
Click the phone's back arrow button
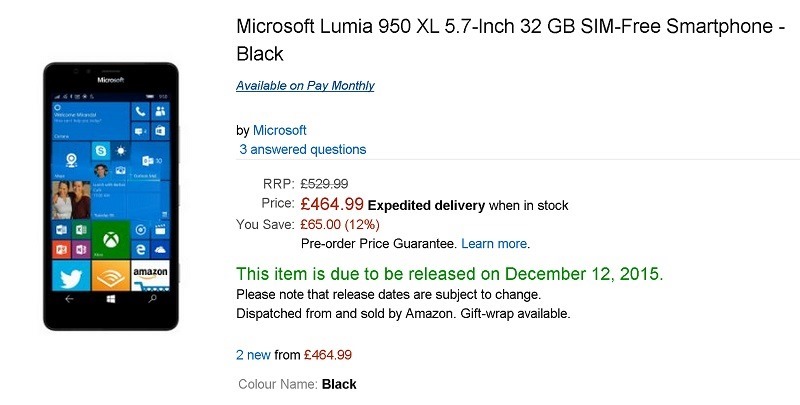[x=69, y=299]
